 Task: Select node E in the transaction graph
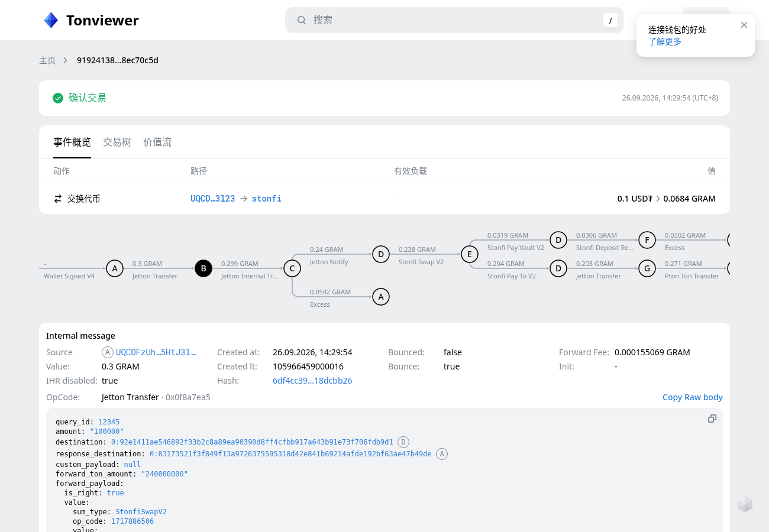pos(470,255)
